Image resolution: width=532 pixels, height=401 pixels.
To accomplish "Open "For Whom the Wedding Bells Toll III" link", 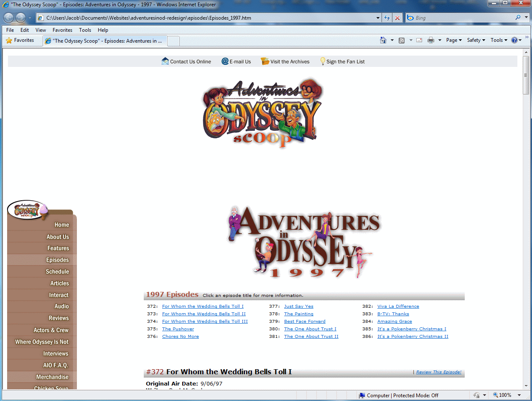I will point(205,322).
